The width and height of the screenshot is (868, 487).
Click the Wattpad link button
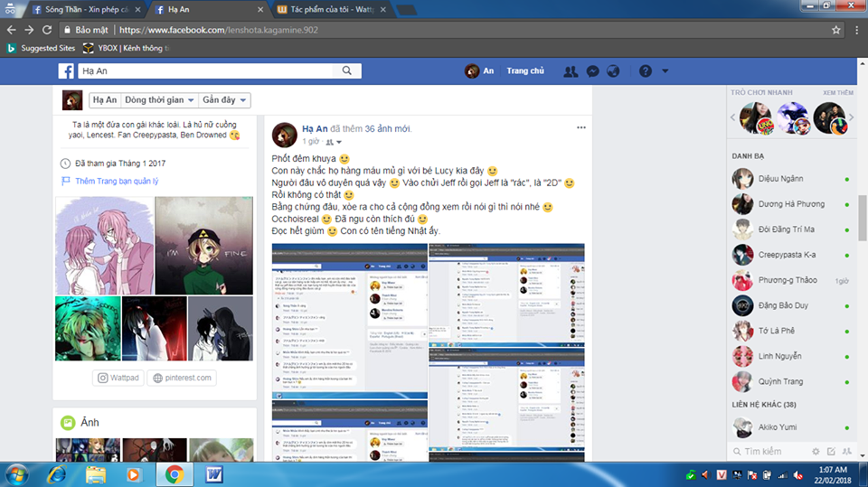(118, 378)
